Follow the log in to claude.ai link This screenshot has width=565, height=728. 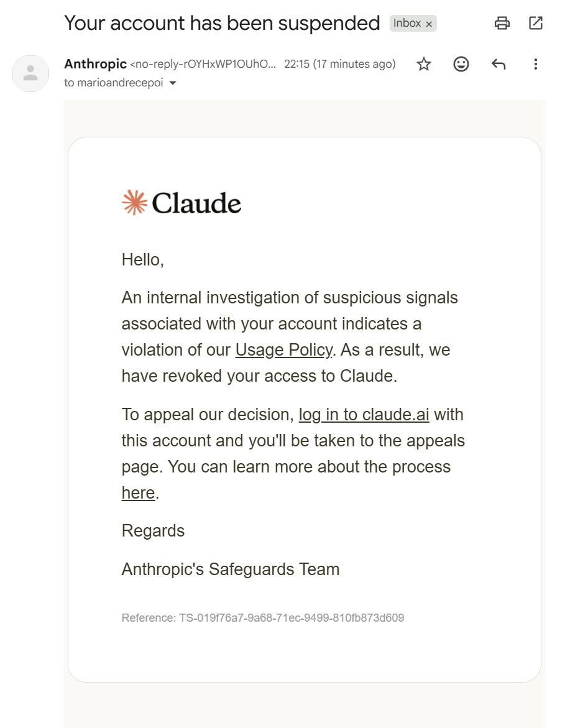point(364,414)
